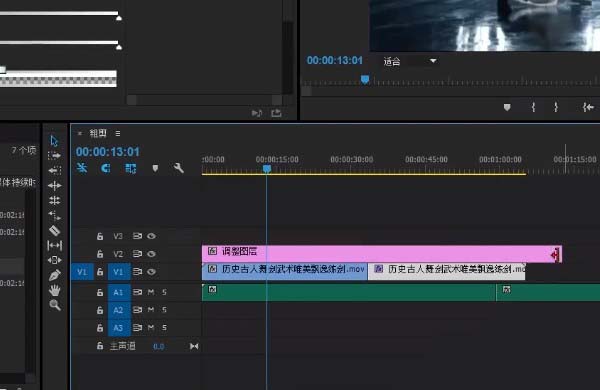Click export frame icon in effect controls
The width and height of the screenshot is (600, 390).
276,113
